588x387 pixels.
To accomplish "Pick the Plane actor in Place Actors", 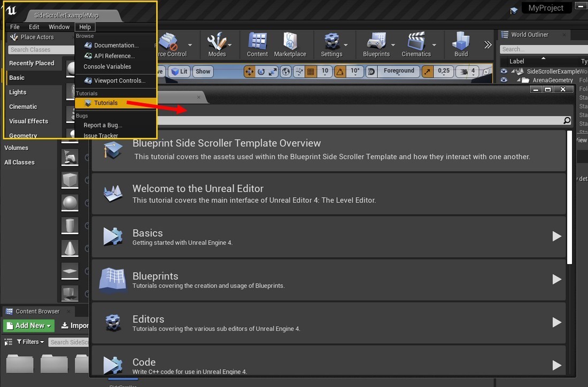I will [69, 271].
